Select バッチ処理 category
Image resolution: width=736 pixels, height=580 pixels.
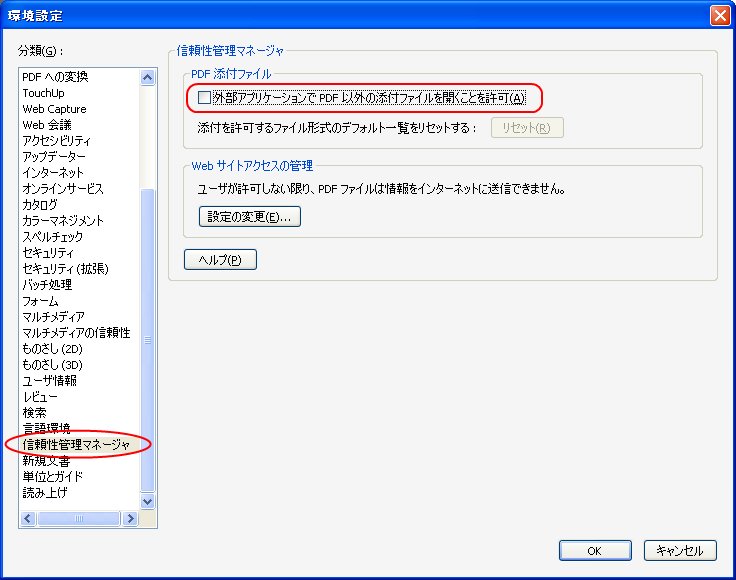[47, 285]
